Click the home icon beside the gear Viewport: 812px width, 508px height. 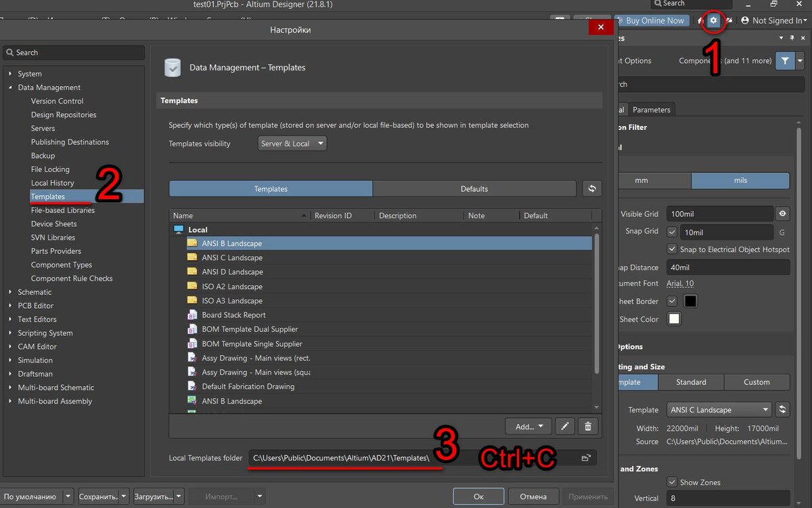point(700,20)
